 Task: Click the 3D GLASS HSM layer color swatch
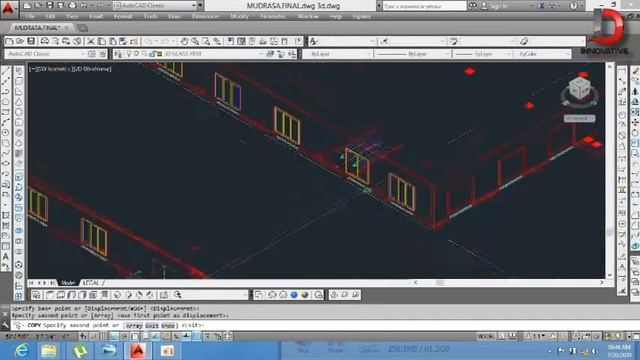[x=160, y=54]
